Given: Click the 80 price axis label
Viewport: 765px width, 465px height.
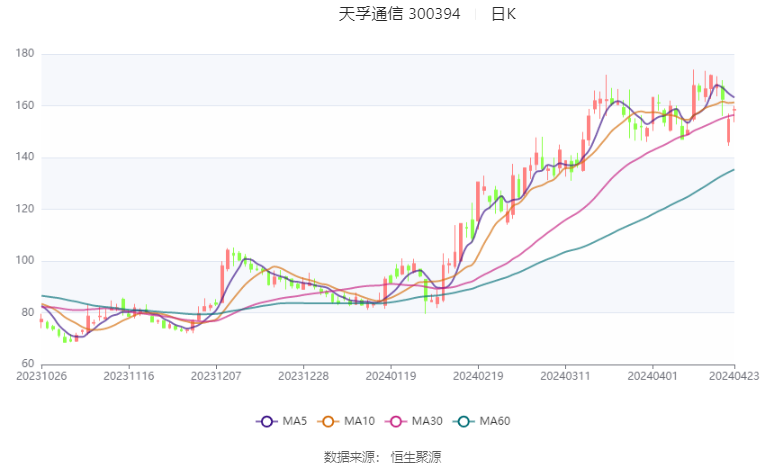Looking at the screenshot, I should (28, 312).
